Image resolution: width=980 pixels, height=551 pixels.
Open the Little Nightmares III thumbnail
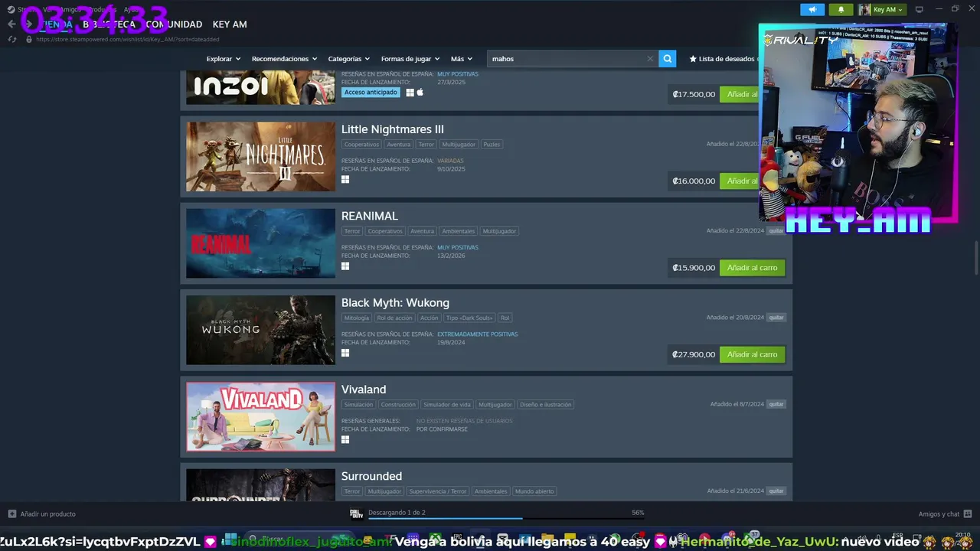(x=260, y=156)
